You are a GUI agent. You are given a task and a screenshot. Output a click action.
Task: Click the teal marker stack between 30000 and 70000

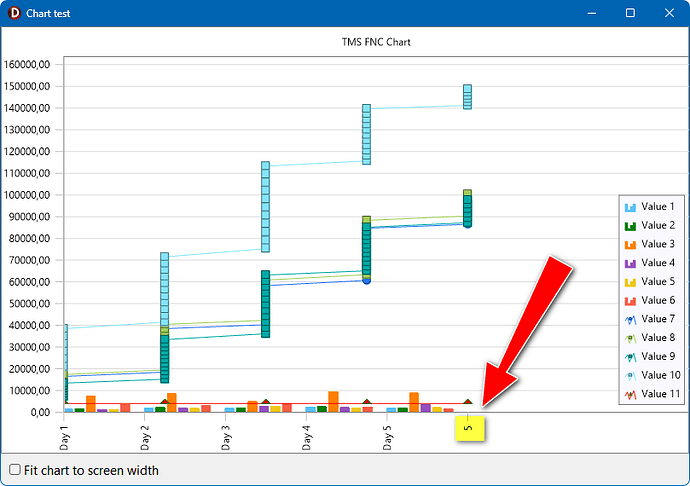(x=265, y=304)
